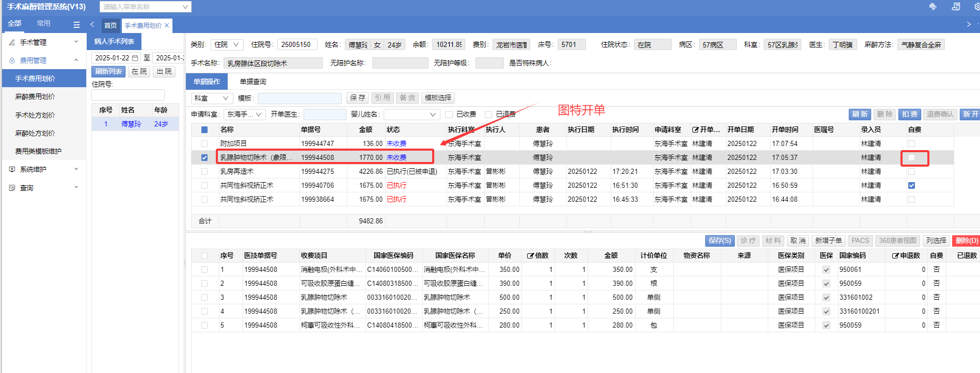
Task: Focus the 开单医生 input field
Action: (325, 115)
